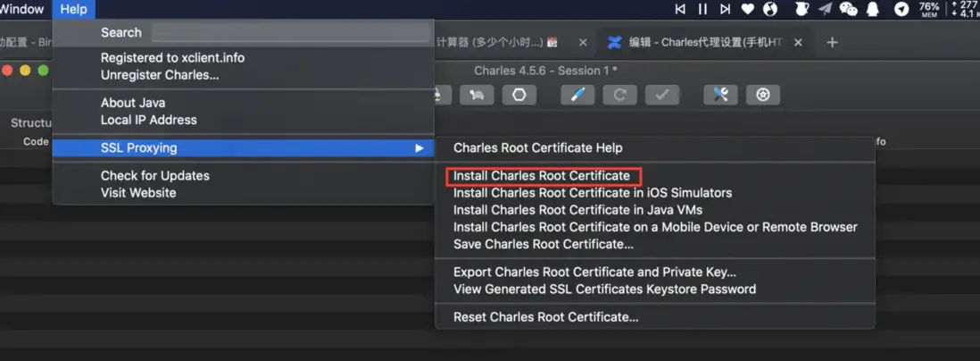980x361 pixels.
Task: Enable throttling with the turtle icon
Action: (477, 95)
